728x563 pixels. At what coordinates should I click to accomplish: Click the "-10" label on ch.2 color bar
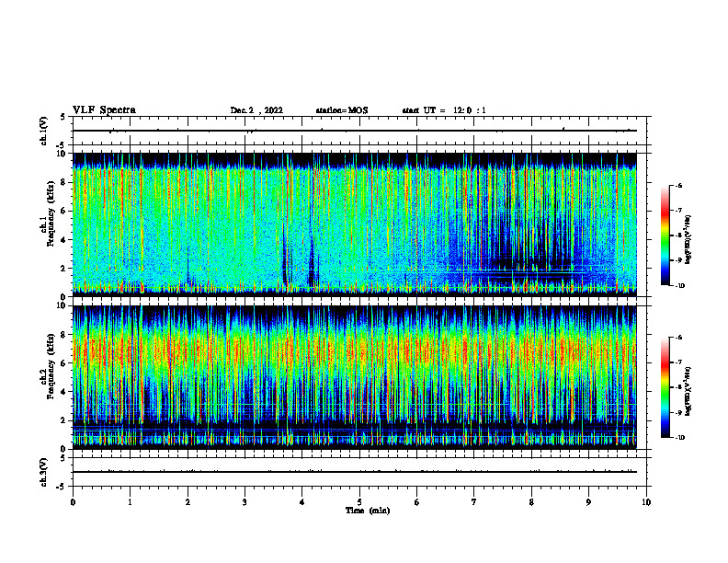pos(679,438)
